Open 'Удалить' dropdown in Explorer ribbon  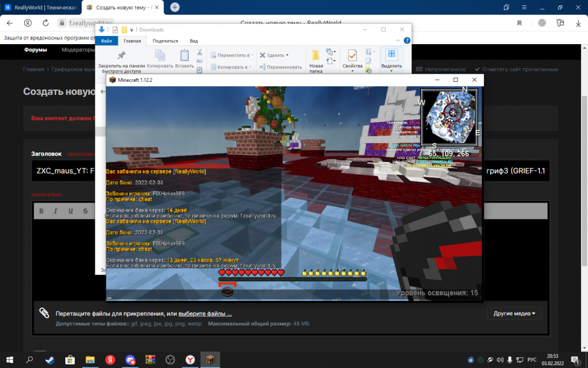coord(275,55)
